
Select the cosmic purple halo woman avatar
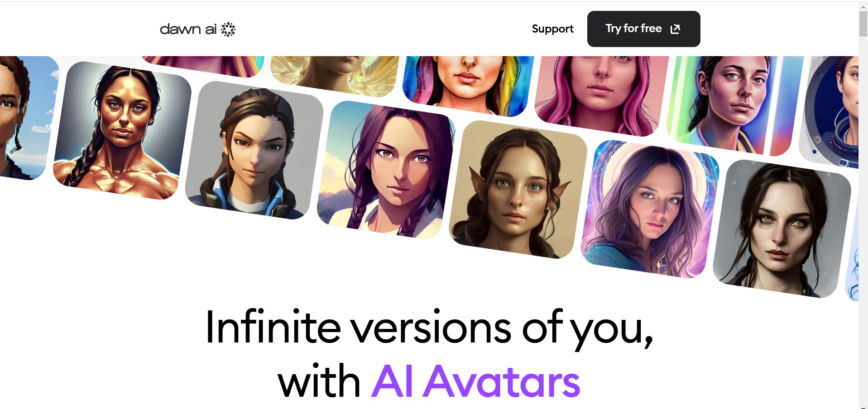click(650, 209)
